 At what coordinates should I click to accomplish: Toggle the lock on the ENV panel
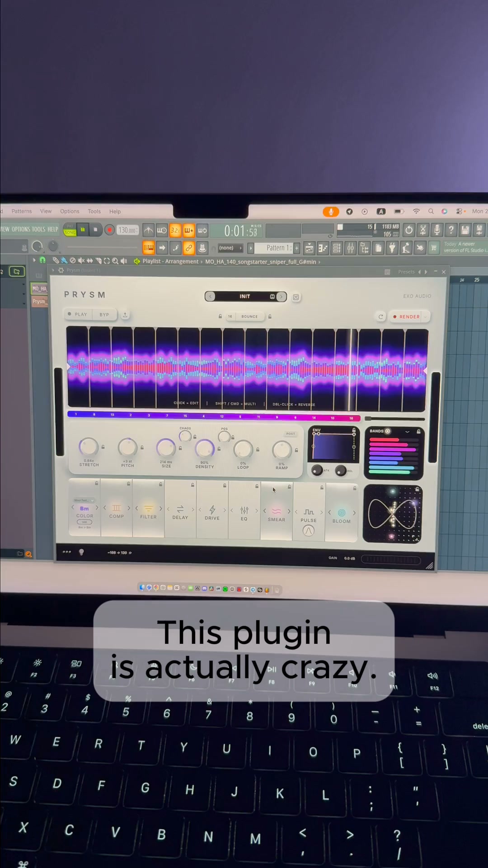click(354, 430)
